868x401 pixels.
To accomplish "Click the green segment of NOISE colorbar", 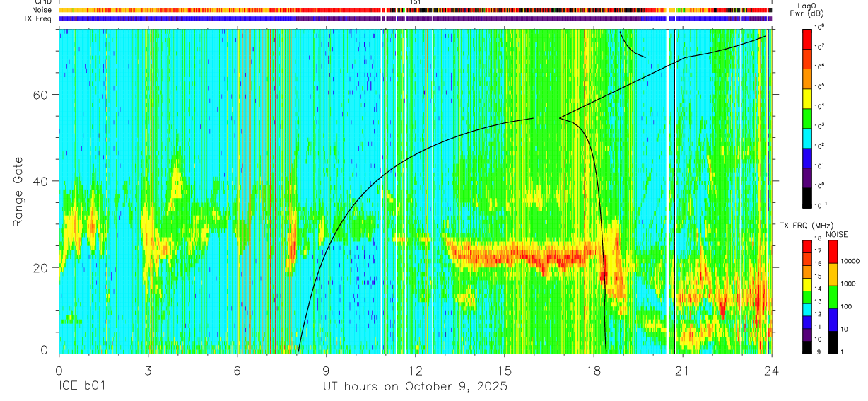I will tap(833, 296).
